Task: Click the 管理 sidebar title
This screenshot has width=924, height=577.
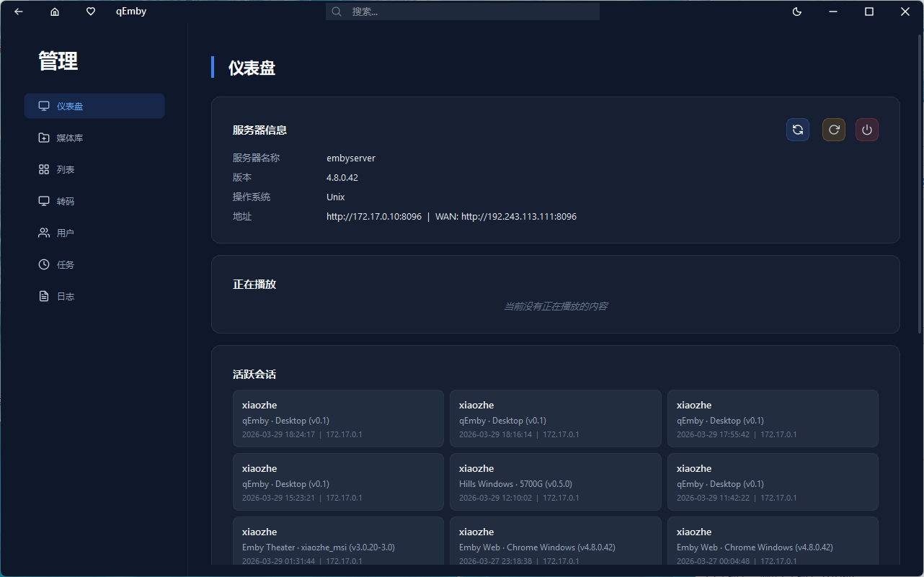Action: [58, 61]
